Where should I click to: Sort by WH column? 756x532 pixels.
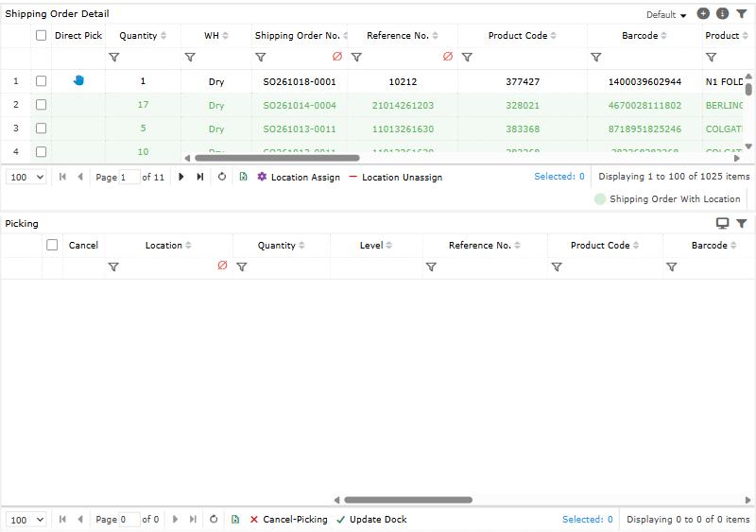coord(225,36)
